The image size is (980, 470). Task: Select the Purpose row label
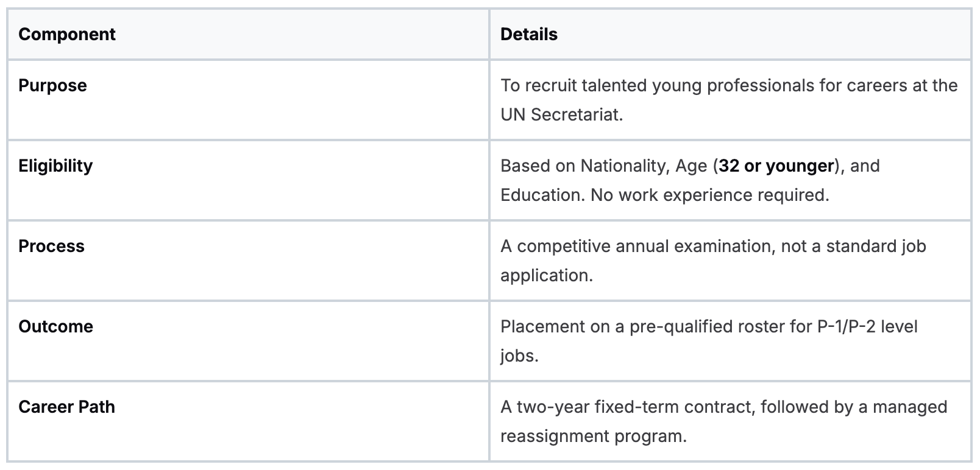point(52,85)
